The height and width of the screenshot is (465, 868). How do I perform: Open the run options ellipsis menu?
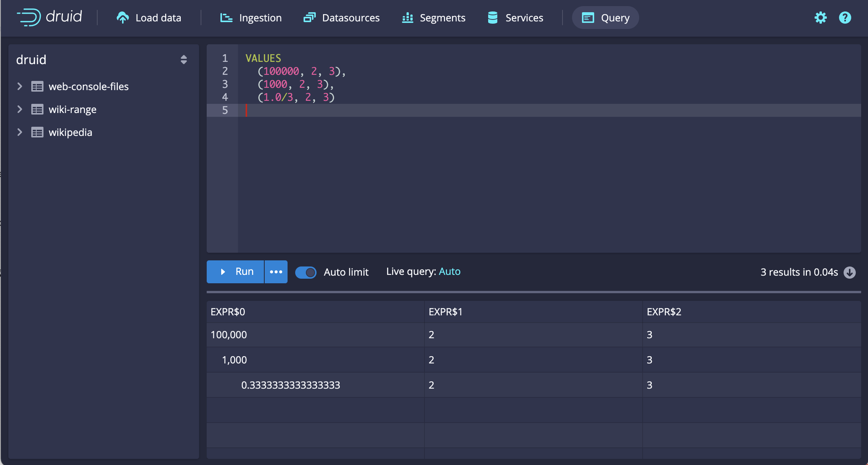tap(276, 272)
